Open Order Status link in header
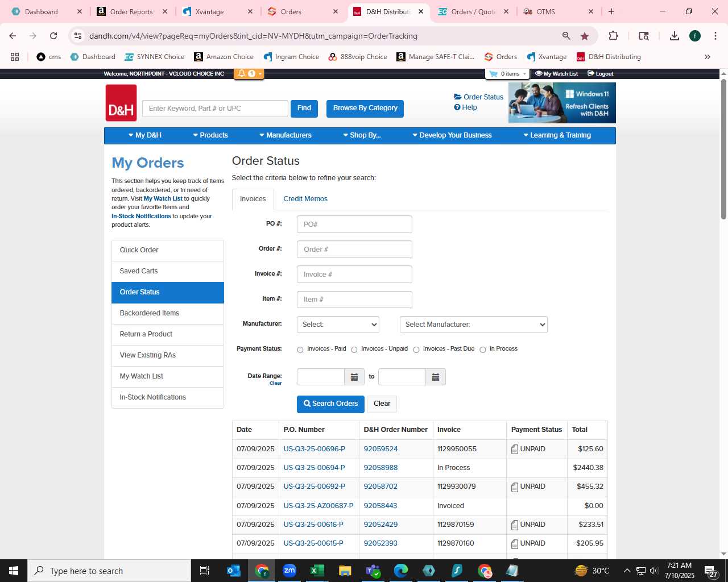The height and width of the screenshot is (582, 728). tap(478, 97)
